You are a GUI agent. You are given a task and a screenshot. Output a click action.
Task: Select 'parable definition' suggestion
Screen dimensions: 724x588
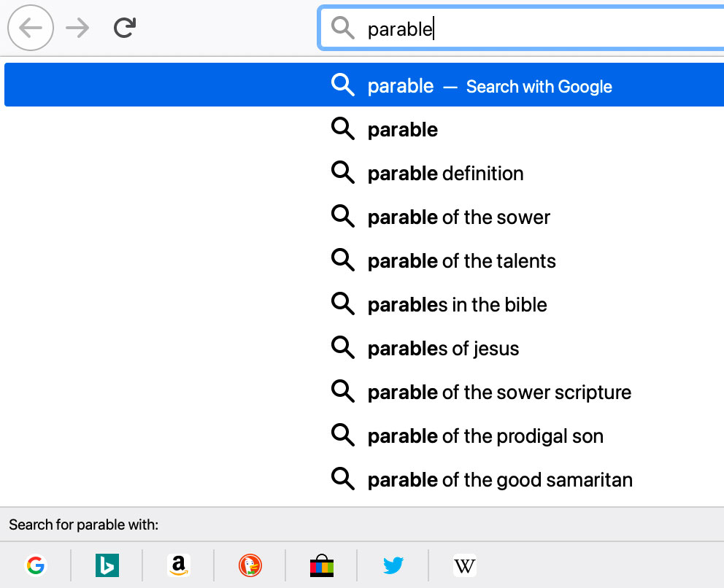[x=444, y=173]
